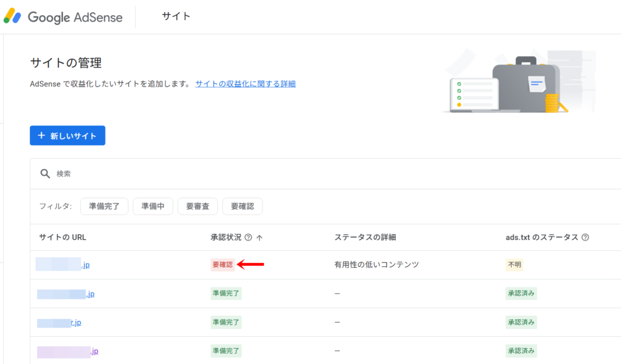Screen dimensions: 621x364
Task: Open the サイトの収益化に関する詳細 link
Action: coord(245,83)
